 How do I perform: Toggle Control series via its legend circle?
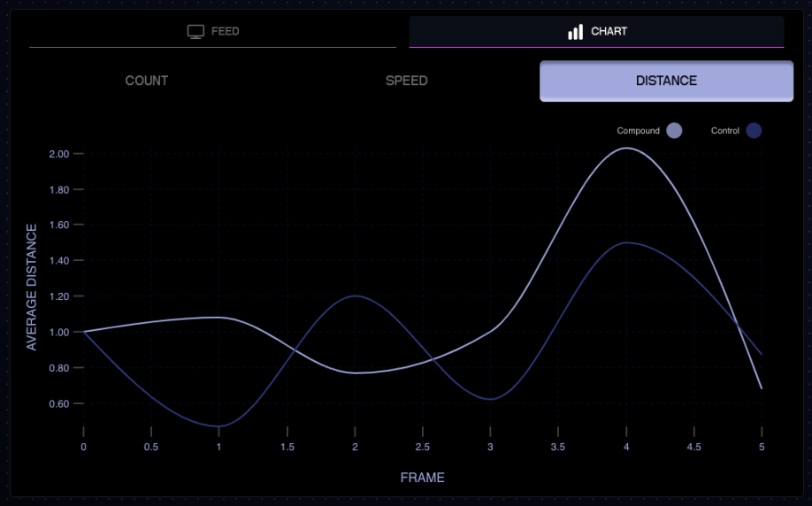[754, 131]
